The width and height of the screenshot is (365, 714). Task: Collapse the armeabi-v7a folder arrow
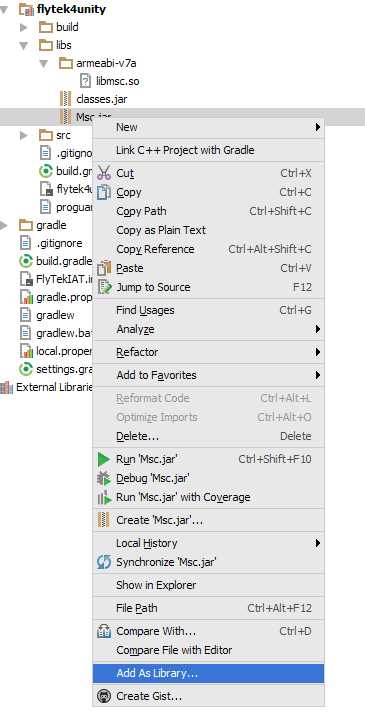click(x=44, y=63)
